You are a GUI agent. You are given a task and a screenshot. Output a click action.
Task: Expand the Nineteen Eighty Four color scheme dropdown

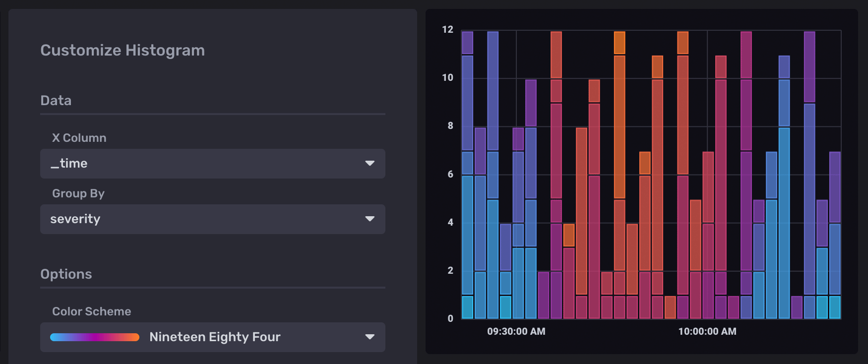pos(214,337)
